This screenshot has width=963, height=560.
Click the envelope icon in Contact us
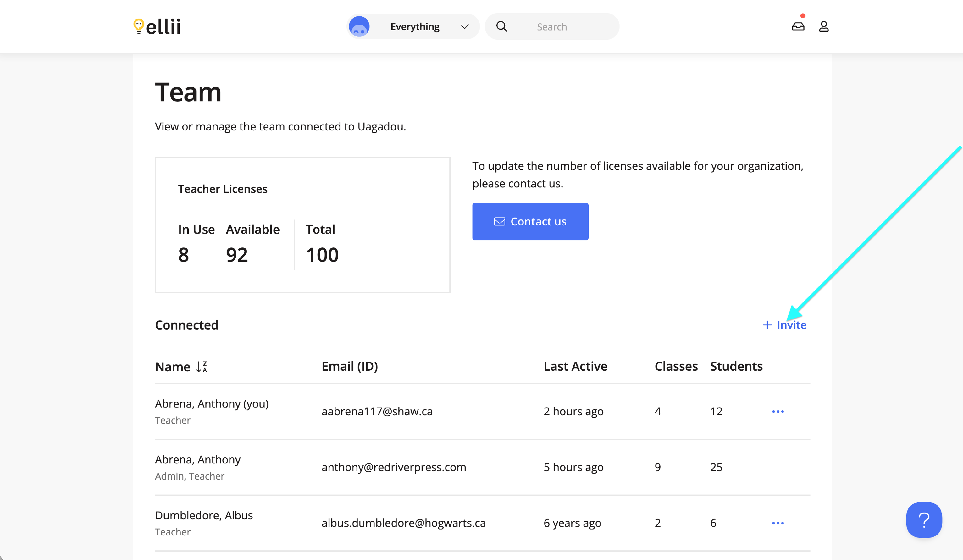pos(499,221)
